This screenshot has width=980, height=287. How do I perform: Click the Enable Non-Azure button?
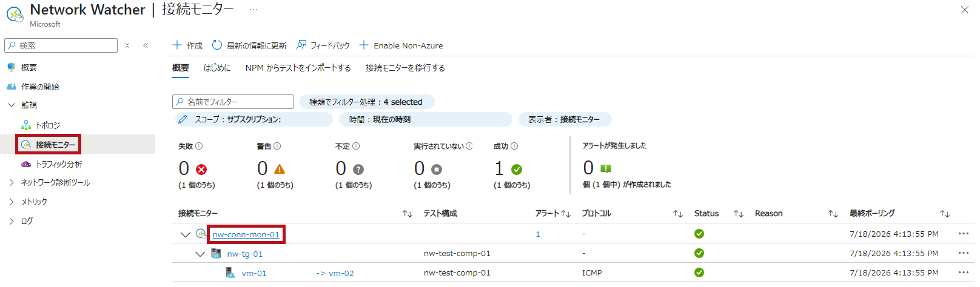pyautogui.click(x=401, y=45)
